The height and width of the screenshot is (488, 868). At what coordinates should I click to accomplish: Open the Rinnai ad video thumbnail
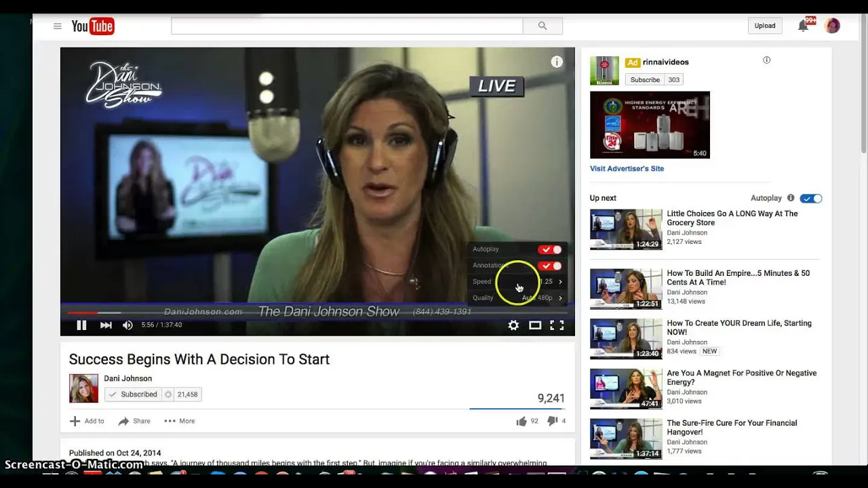650,125
